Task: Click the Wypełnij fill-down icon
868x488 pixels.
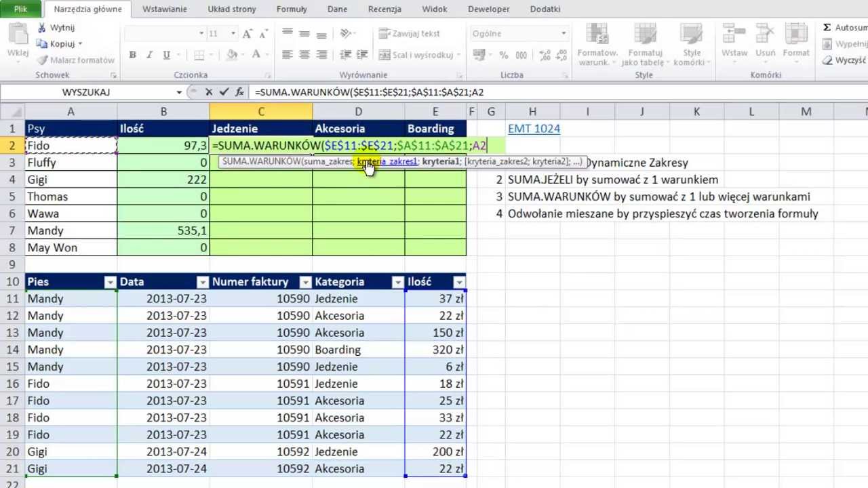Action: [x=827, y=44]
